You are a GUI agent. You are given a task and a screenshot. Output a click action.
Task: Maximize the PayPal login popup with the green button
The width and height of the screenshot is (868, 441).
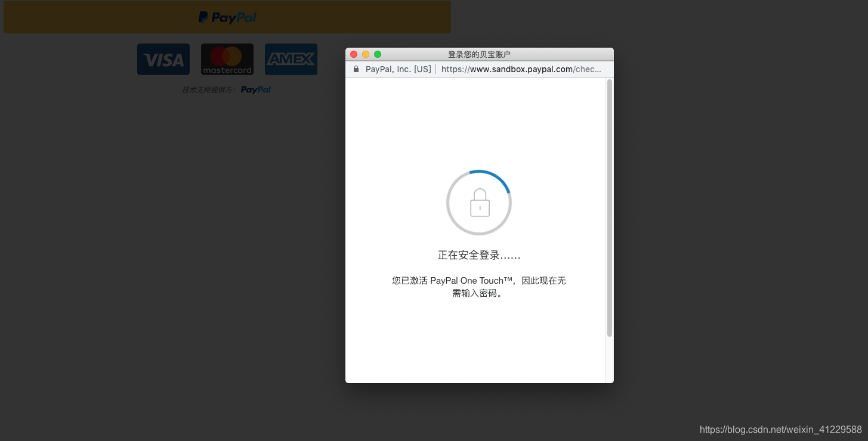tap(378, 54)
